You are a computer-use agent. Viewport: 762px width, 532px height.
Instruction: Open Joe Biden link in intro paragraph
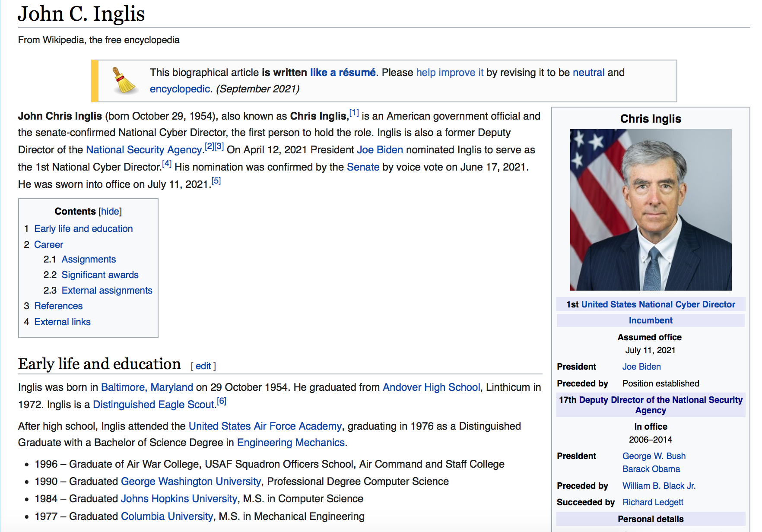(x=380, y=150)
